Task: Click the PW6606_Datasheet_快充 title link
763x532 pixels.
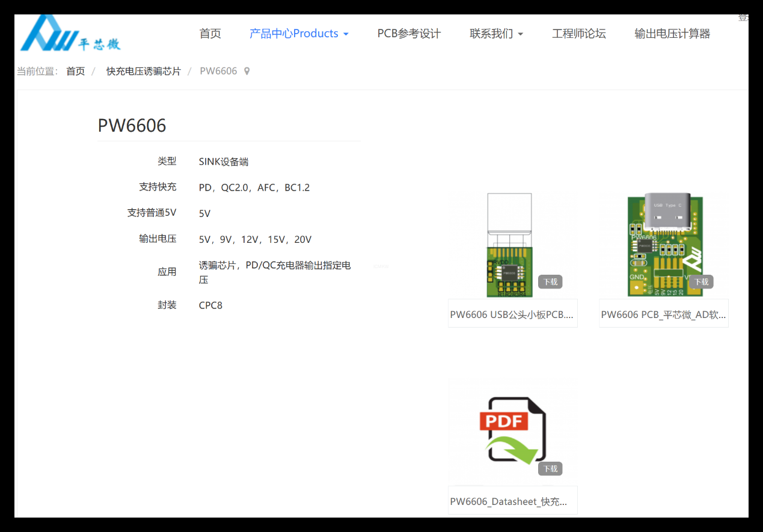Action: (x=509, y=501)
